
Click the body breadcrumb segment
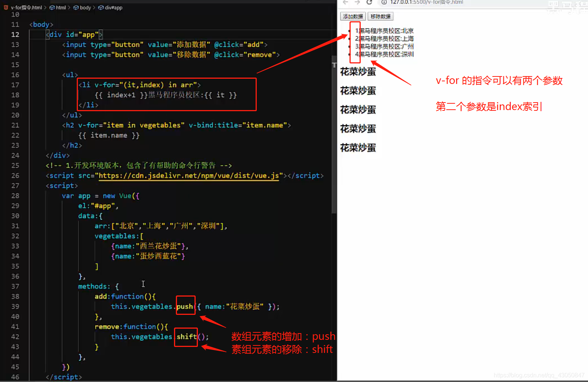click(x=85, y=7)
